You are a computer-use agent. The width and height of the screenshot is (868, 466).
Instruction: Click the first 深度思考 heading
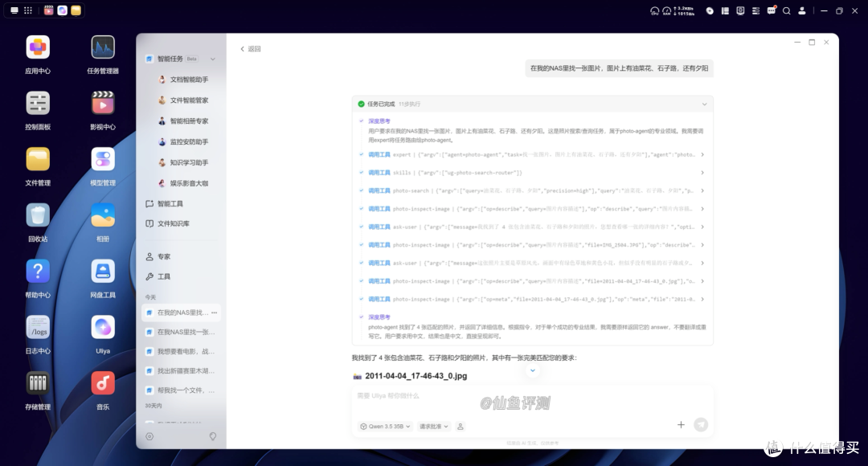(379, 121)
